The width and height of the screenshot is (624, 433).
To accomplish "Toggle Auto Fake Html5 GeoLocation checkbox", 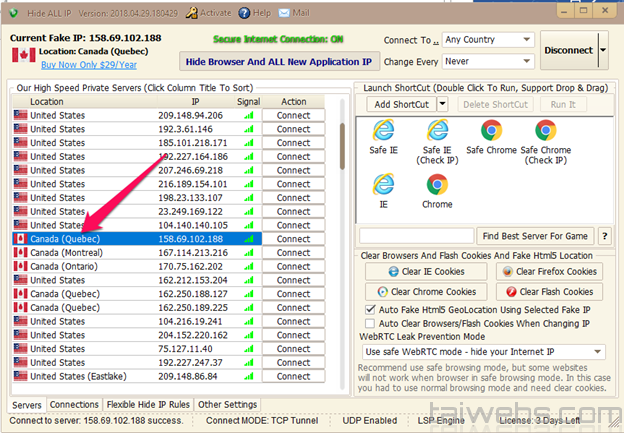I will 371,311.
